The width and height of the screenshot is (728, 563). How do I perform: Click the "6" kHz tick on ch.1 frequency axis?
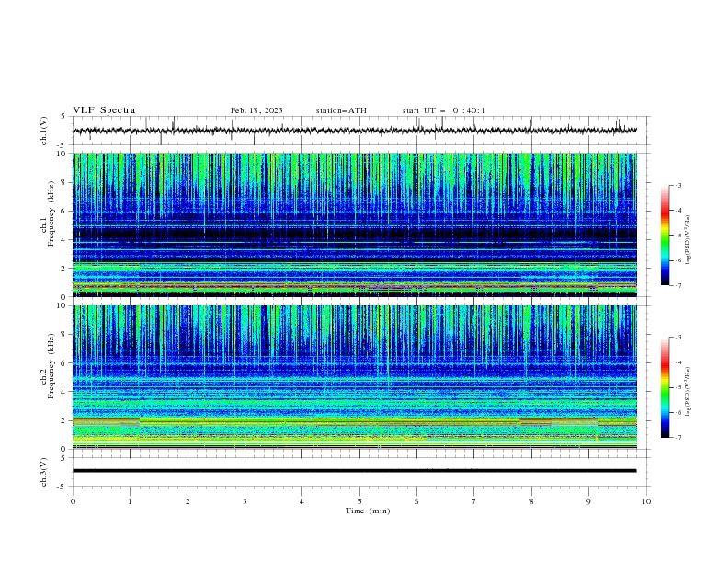(x=63, y=211)
